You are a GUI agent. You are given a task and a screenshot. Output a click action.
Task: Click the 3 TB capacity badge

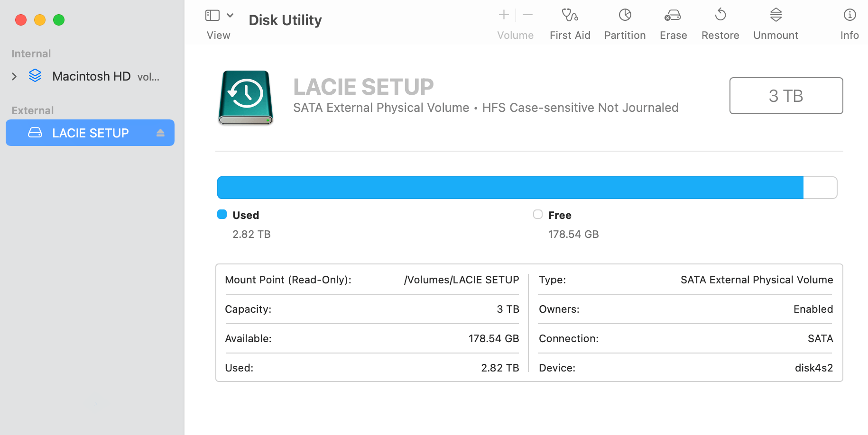(786, 95)
